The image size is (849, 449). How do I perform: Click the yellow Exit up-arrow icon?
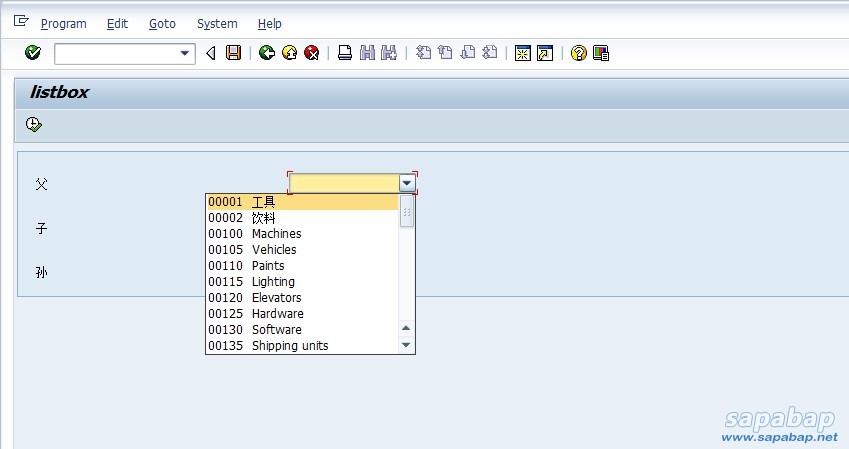click(289, 53)
